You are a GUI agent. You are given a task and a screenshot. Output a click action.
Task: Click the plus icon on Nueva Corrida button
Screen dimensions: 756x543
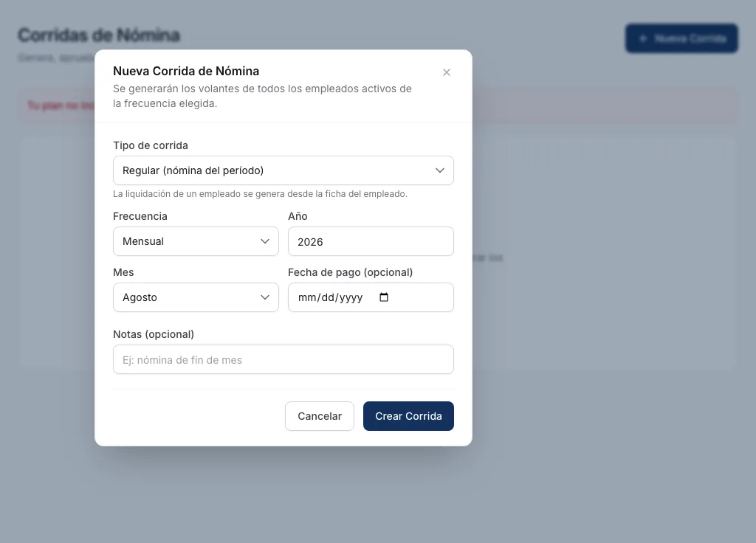coord(643,38)
